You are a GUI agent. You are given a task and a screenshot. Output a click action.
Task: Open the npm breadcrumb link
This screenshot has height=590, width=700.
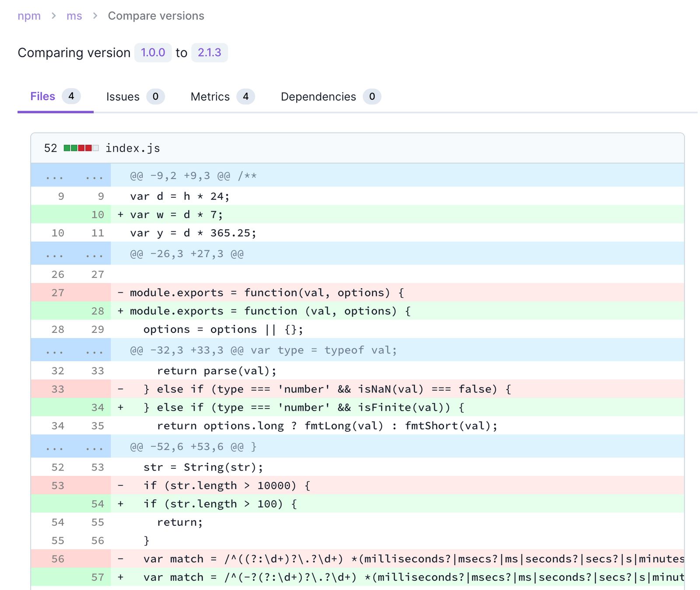tap(29, 16)
